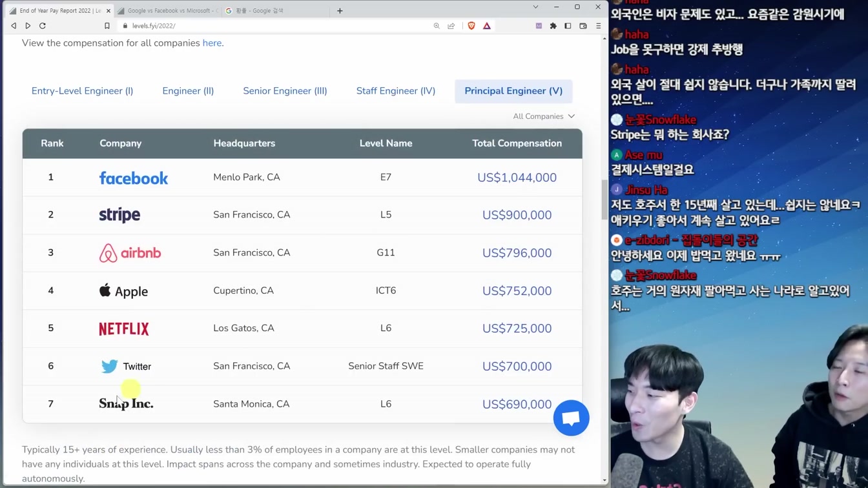
Task: Open the US$752,000 compensation for Apple
Action: 517,291
